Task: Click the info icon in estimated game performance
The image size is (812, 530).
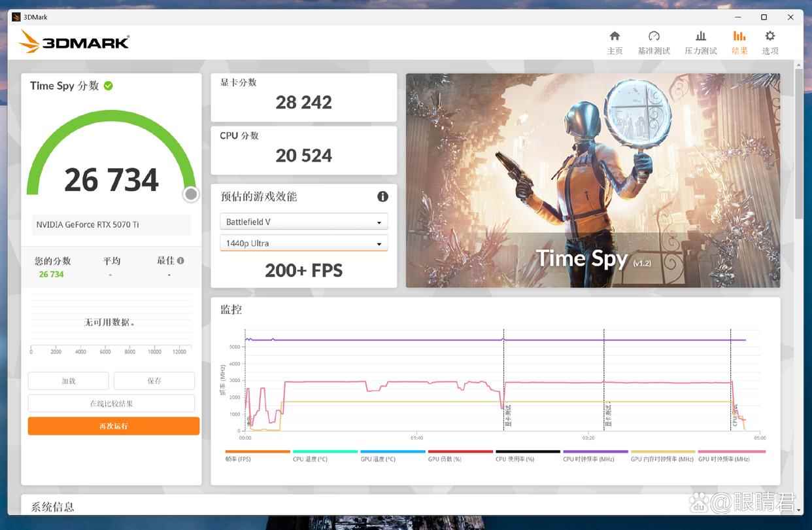Action: click(x=382, y=196)
